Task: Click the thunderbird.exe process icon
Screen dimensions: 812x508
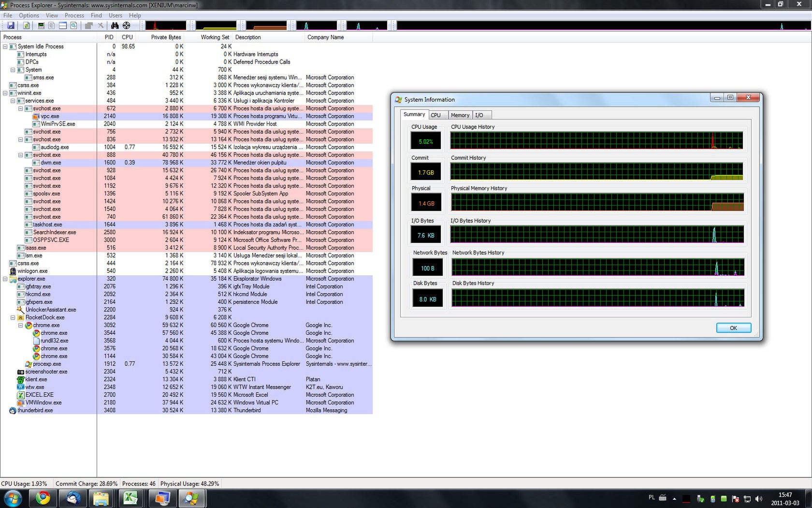Action: click(13, 410)
